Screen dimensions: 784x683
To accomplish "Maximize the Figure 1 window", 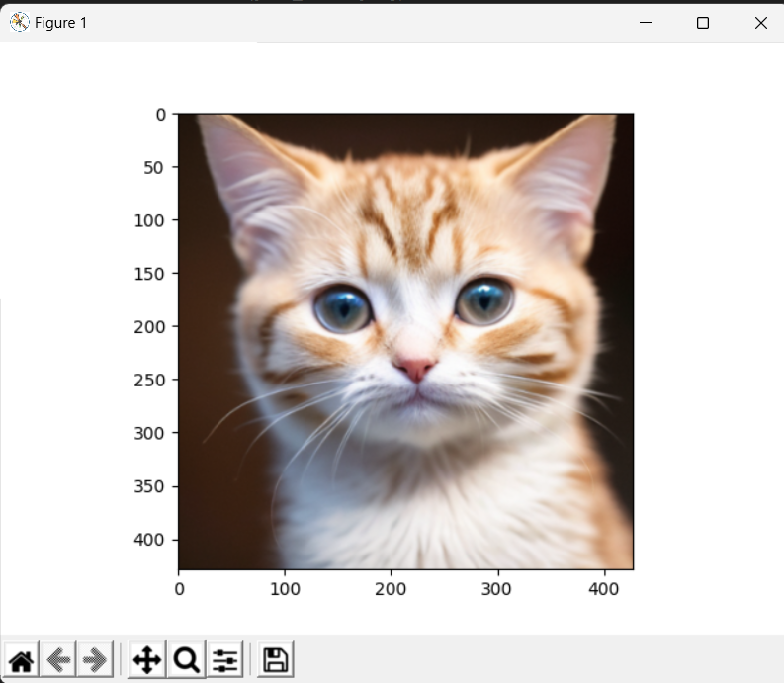I will point(703,23).
